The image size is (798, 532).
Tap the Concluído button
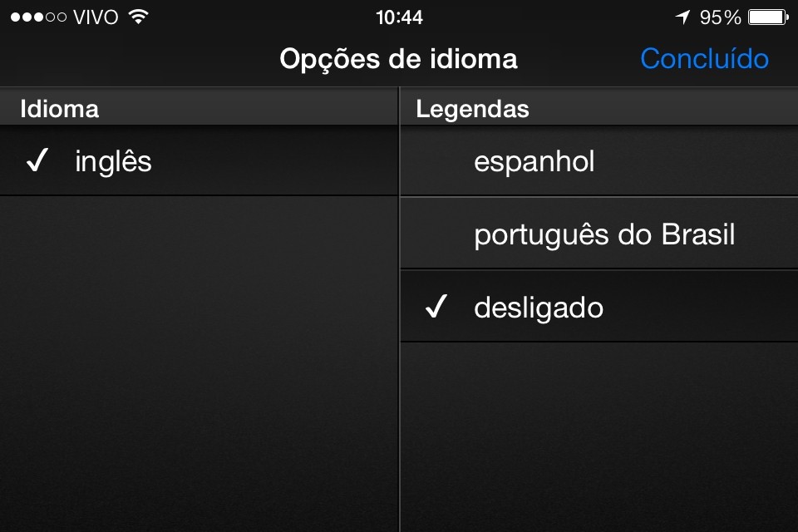[x=704, y=59]
